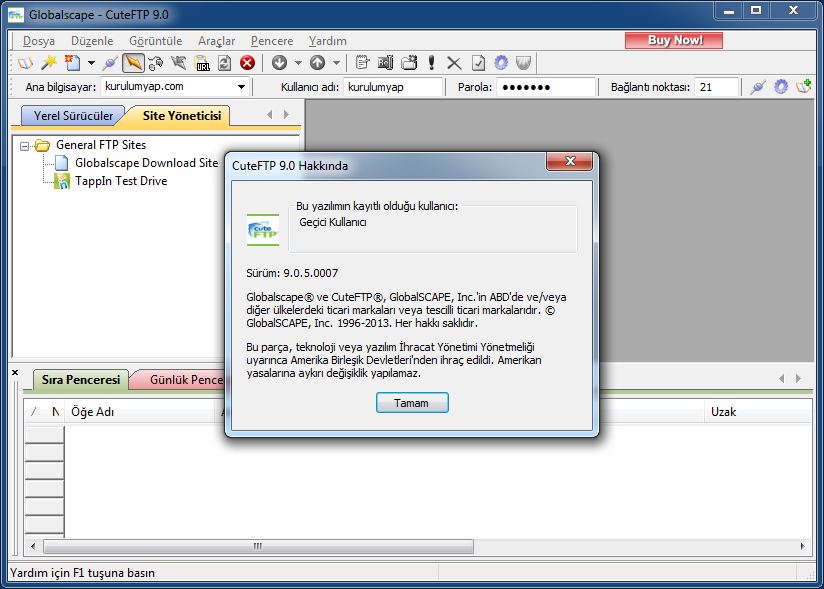Create a new folder with the folder icon
Viewport: 824px width, 589px height.
coord(409,63)
